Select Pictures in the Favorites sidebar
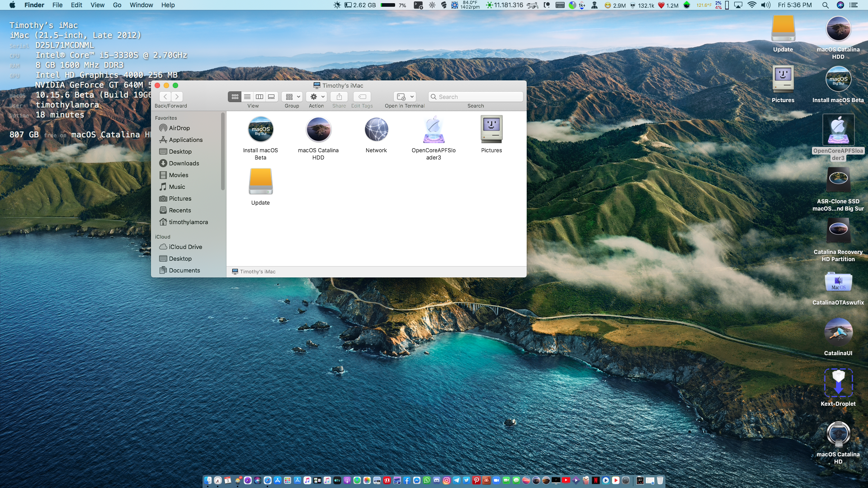The width and height of the screenshot is (868, 488). 175,198
